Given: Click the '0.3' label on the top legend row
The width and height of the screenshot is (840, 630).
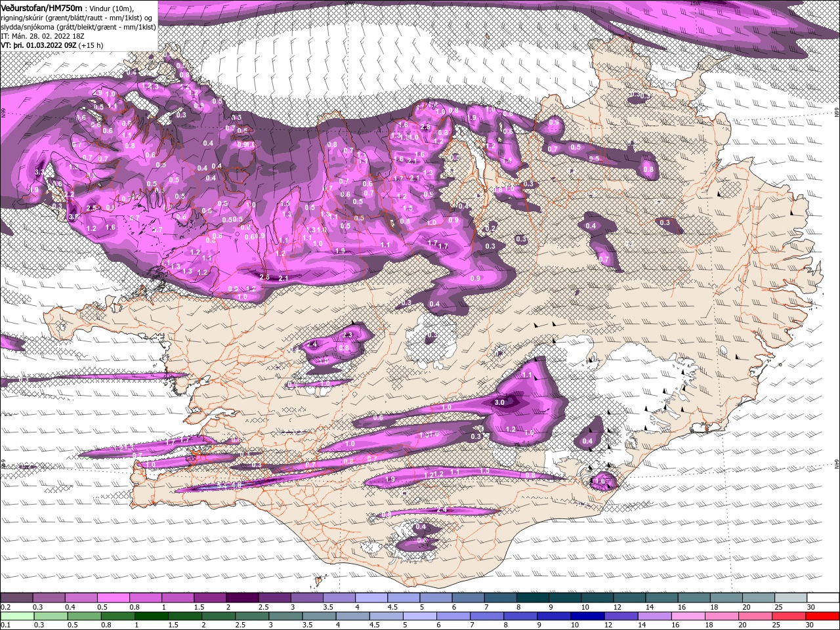Looking at the screenshot, I should click(38, 607).
